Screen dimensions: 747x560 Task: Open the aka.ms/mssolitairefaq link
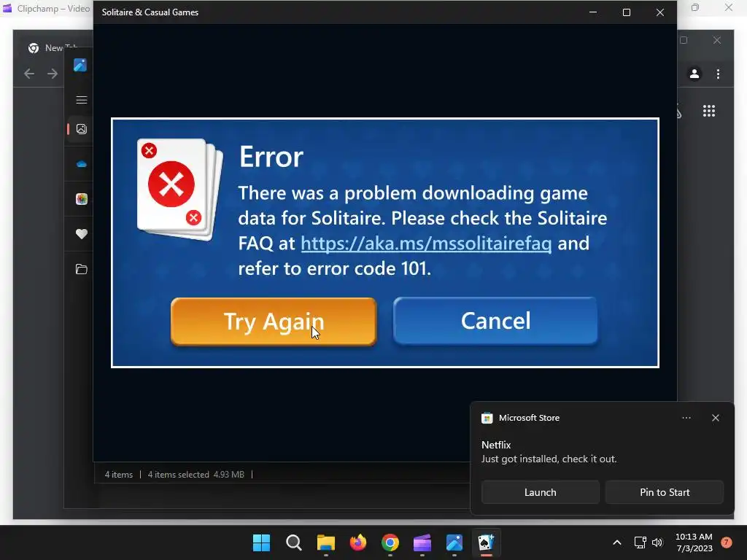pyautogui.click(x=426, y=244)
